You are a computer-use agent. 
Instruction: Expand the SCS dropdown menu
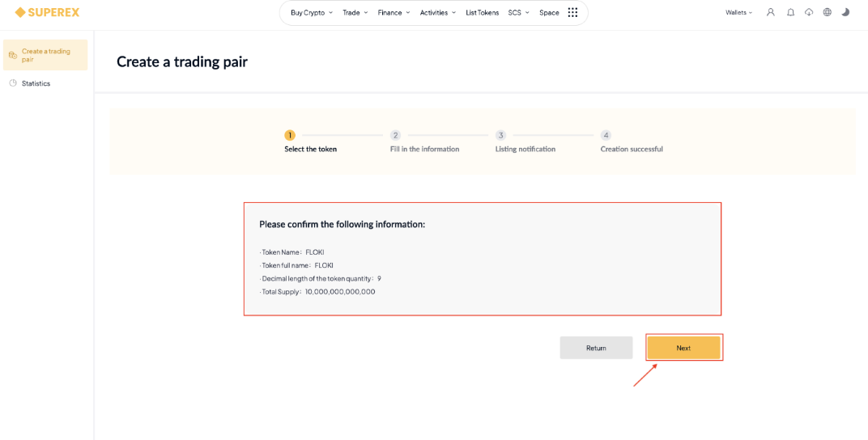pyautogui.click(x=519, y=13)
